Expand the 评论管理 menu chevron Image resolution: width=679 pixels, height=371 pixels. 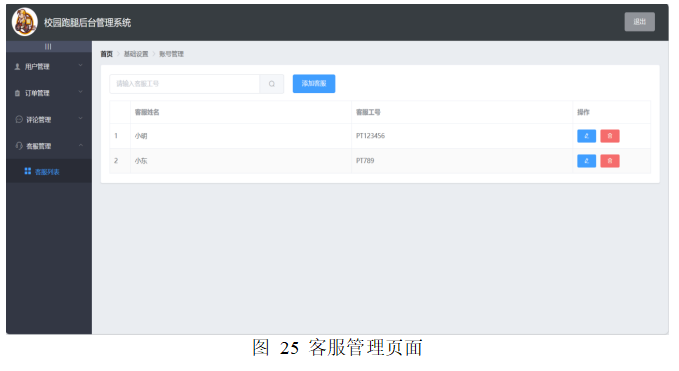[81, 119]
